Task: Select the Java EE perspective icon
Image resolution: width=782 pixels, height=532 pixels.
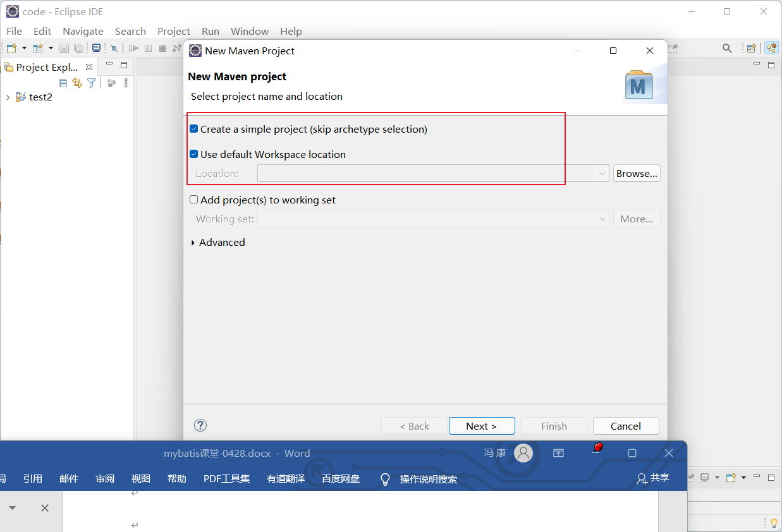Action: (771, 48)
